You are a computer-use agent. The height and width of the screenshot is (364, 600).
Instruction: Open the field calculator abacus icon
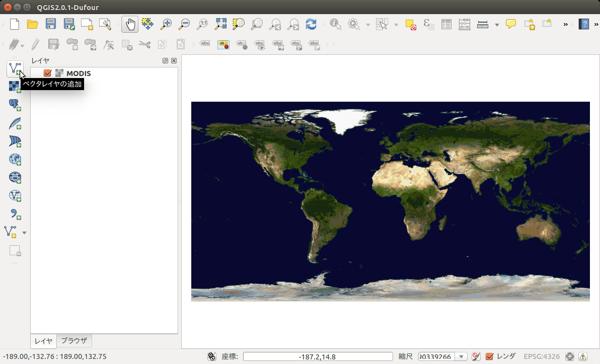464,24
